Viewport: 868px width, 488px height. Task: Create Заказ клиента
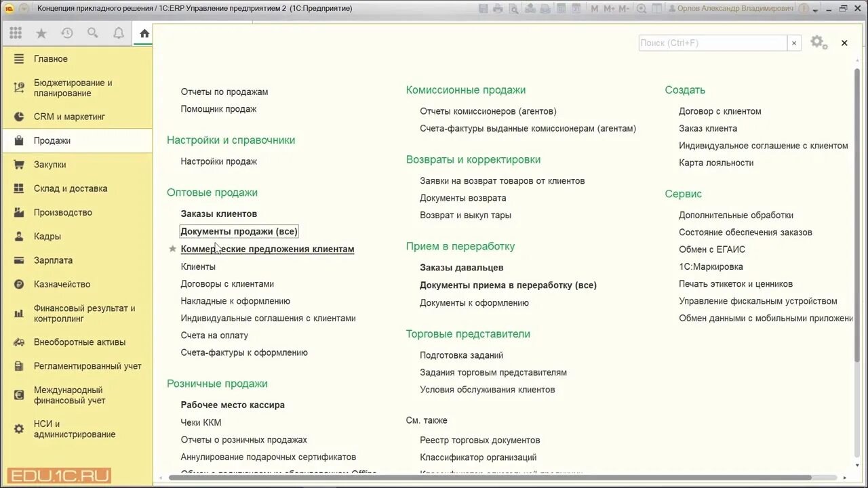708,128
